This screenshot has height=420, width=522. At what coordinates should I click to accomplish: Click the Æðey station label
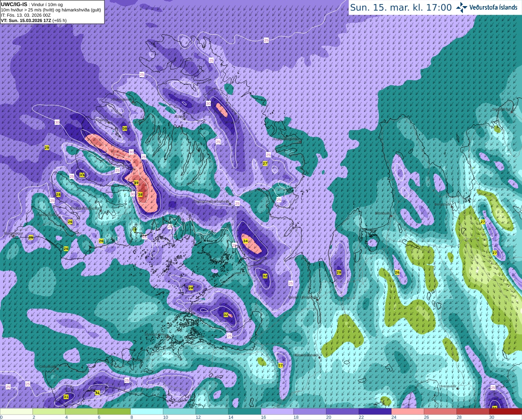pos(179,116)
